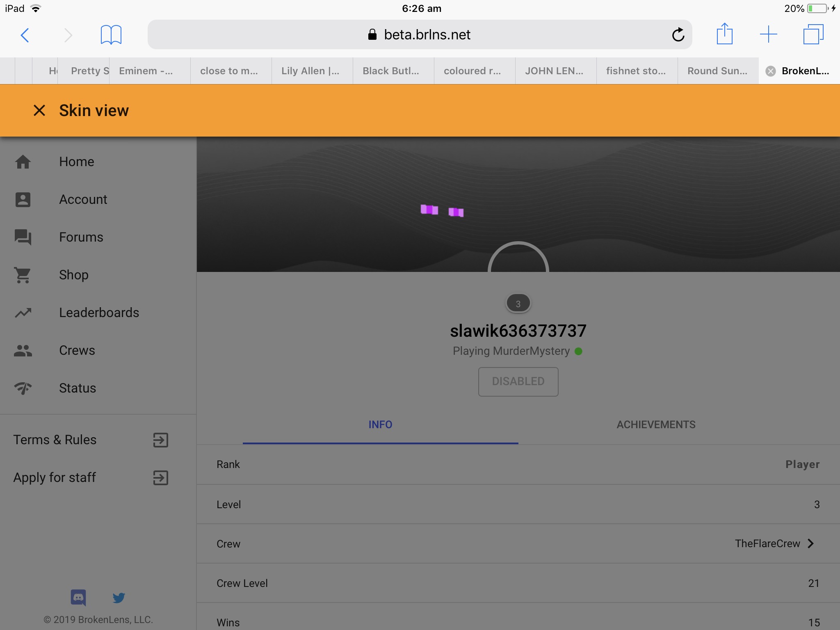Tap the beta.brlns.net address bar
Screen dimensions: 840x630
[420, 34]
